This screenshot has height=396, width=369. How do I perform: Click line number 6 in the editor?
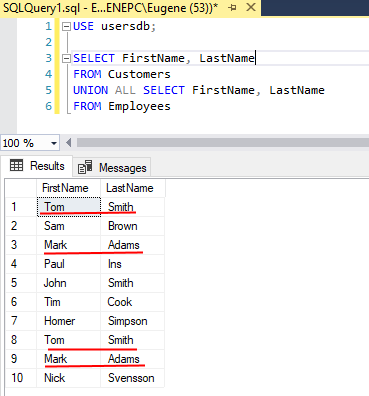49,106
